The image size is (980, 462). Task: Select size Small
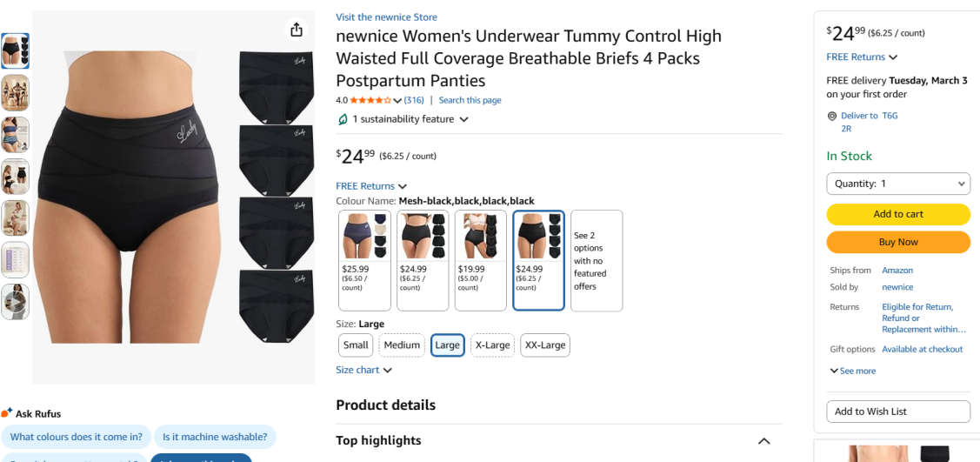point(356,345)
